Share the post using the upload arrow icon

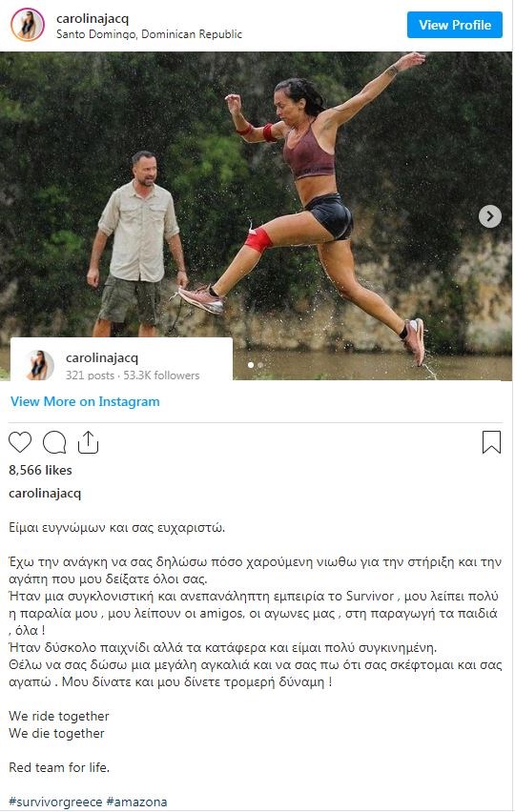click(88, 441)
